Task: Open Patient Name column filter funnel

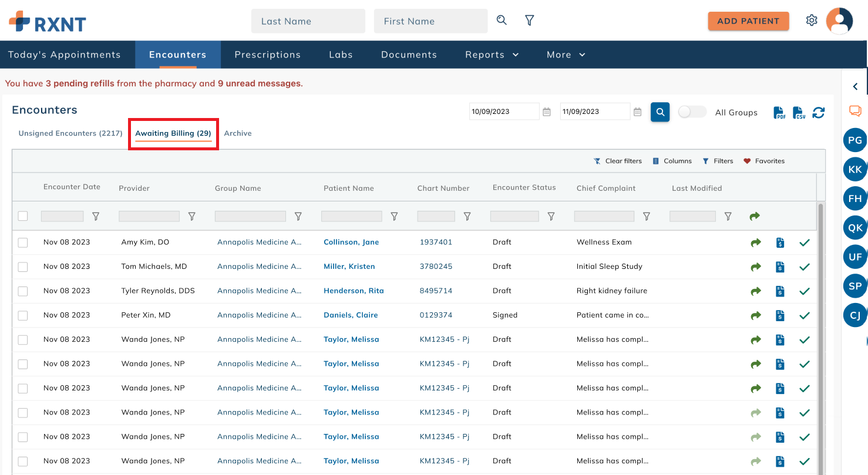Action: [x=395, y=217]
